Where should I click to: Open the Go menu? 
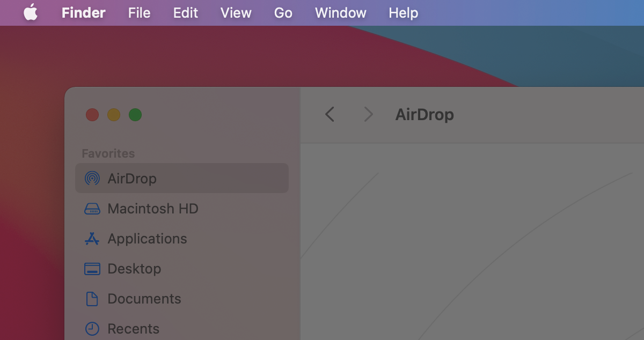[283, 12]
